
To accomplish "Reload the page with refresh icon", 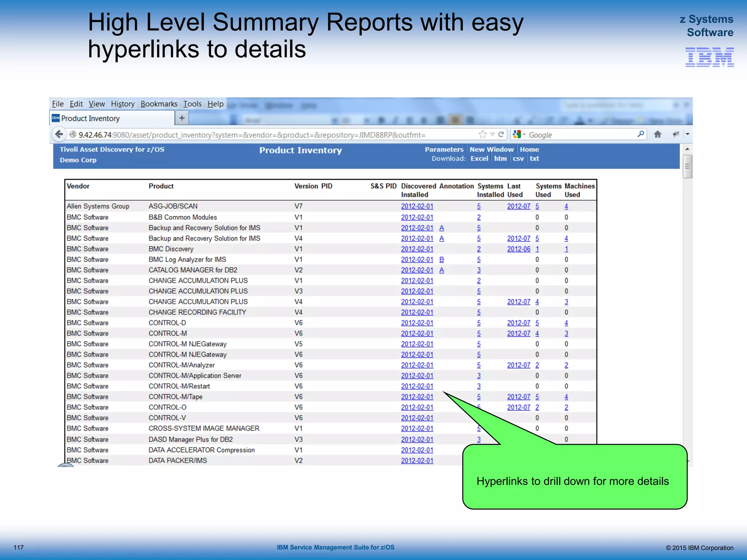I will click(501, 135).
